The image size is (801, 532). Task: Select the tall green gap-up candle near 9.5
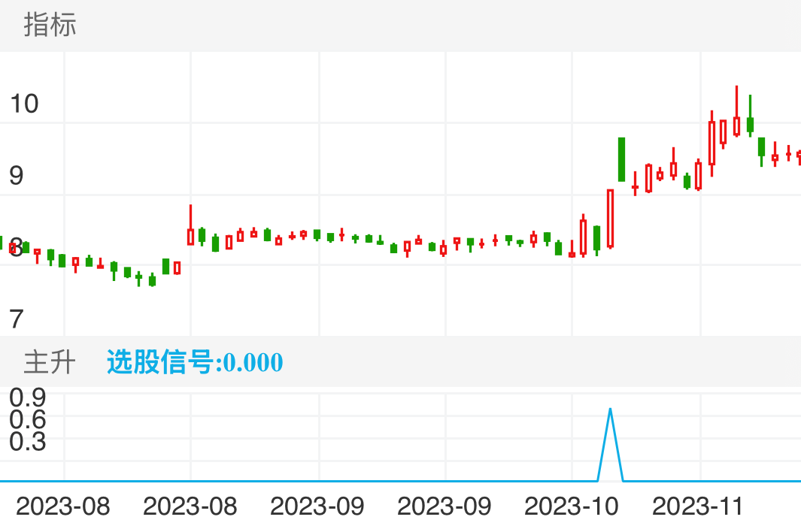coord(622,159)
